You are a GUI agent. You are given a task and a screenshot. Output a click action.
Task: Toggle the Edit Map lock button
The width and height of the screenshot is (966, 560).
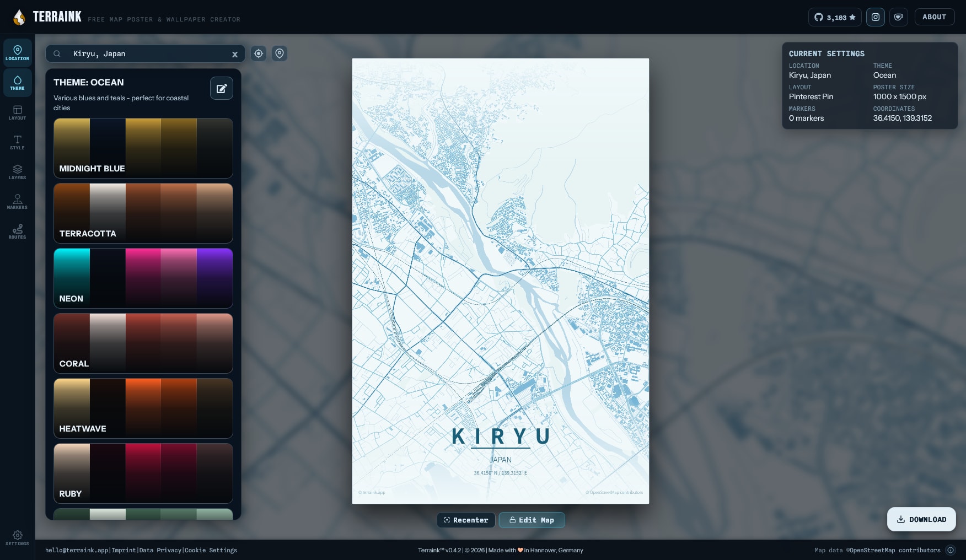[532, 520]
